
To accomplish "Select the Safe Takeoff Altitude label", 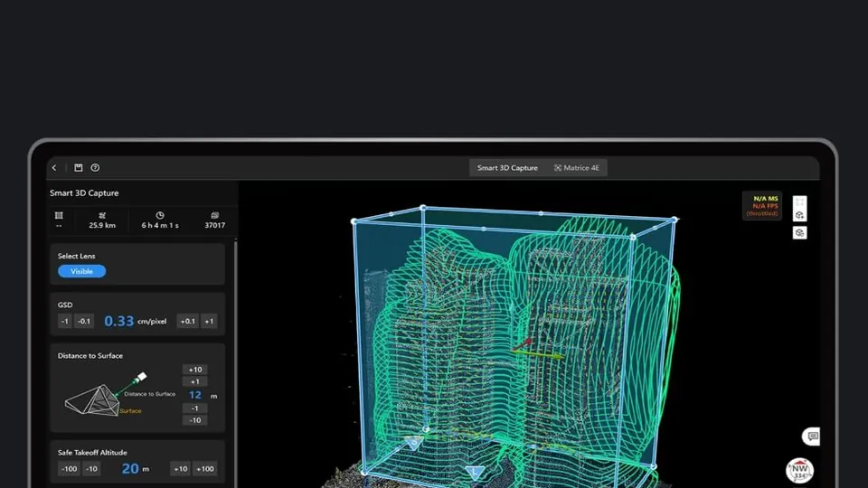I will tap(92, 453).
